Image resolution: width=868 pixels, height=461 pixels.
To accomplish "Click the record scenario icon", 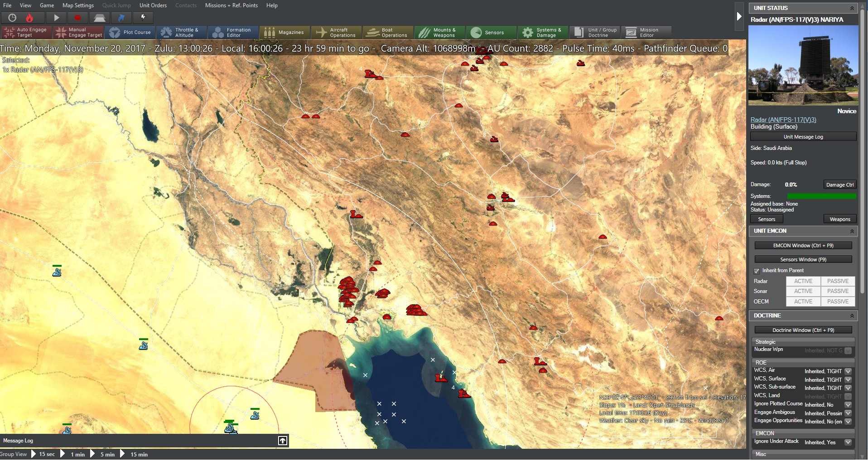I will tap(77, 18).
